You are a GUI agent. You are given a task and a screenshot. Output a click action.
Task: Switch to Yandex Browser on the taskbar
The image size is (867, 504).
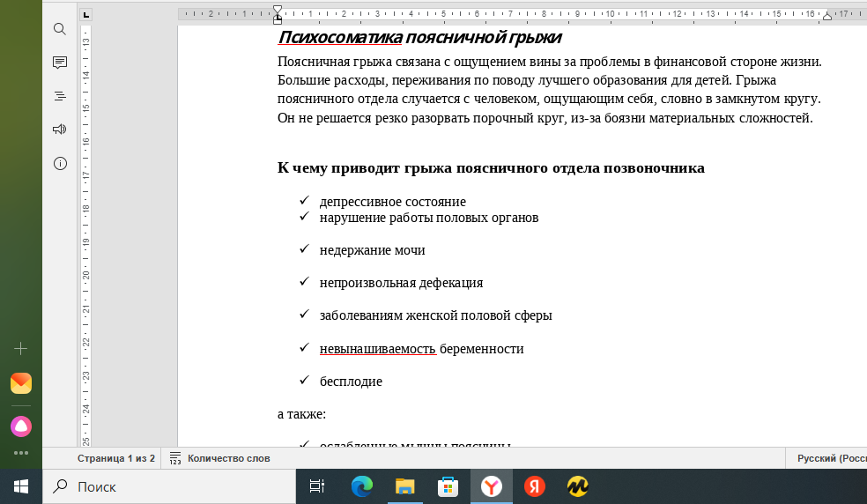[491, 486]
